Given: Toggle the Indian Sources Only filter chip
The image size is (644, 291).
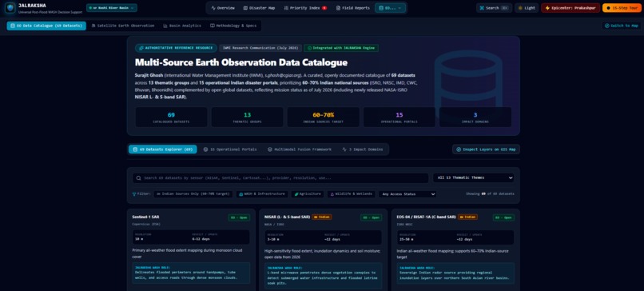Looking at the screenshot, I should tap(193, 194).
